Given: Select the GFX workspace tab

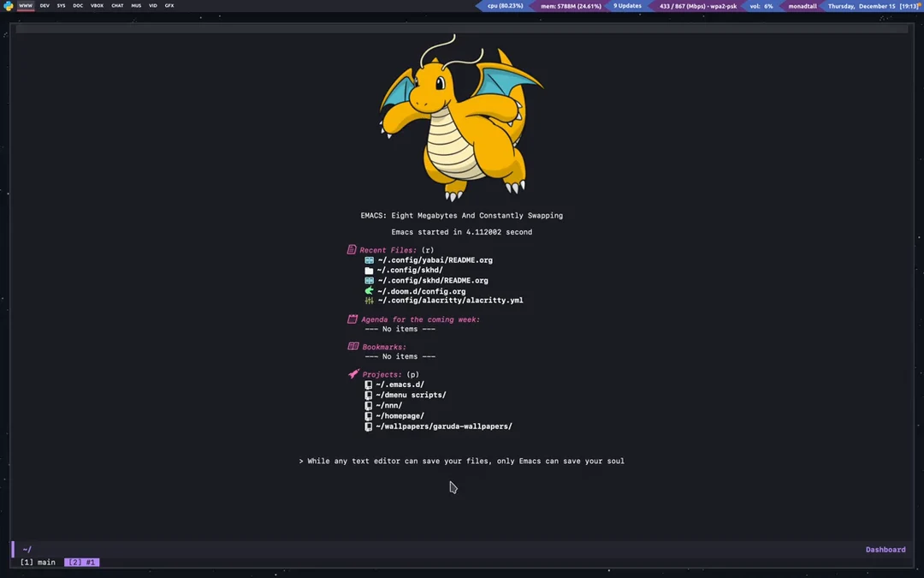Looking at the screenshot, I should point(169,5).
